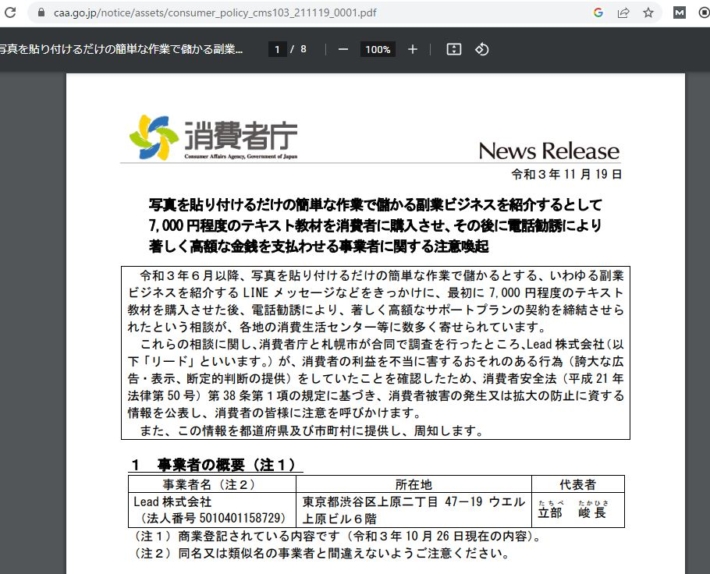
Task: Click cell Lead 株式会社
Action: [173, 502]
